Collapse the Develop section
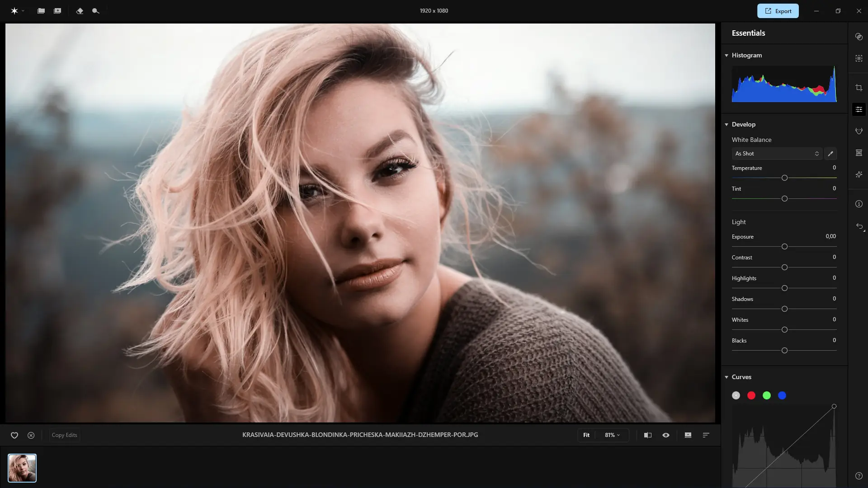868x488 pixels. (x=726, y=124)
